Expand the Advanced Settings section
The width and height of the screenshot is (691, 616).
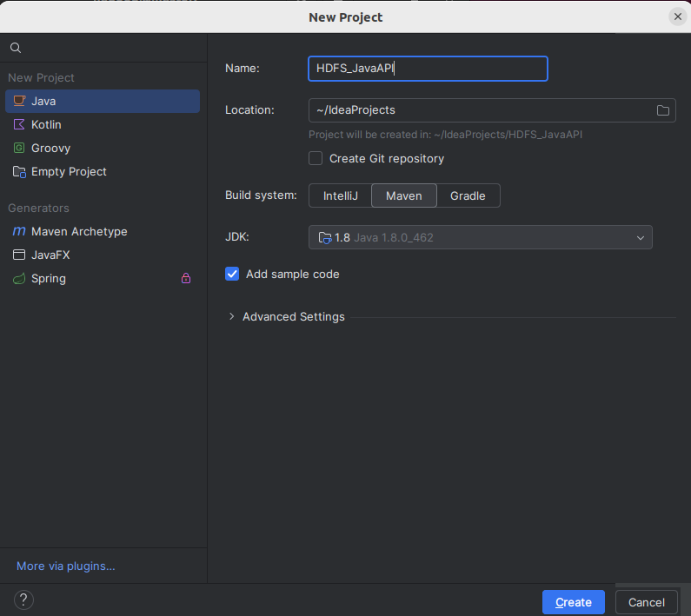(x=232, y=316)
